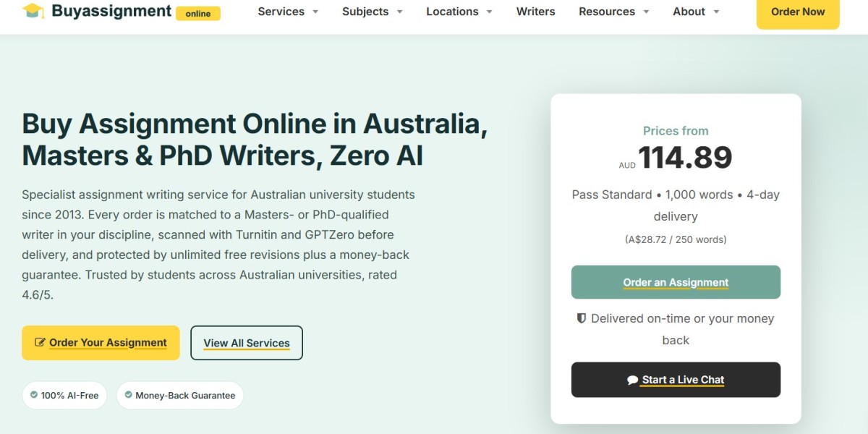Click the yellow online badge
Screen dimensions: 868x434
[198, 13]
